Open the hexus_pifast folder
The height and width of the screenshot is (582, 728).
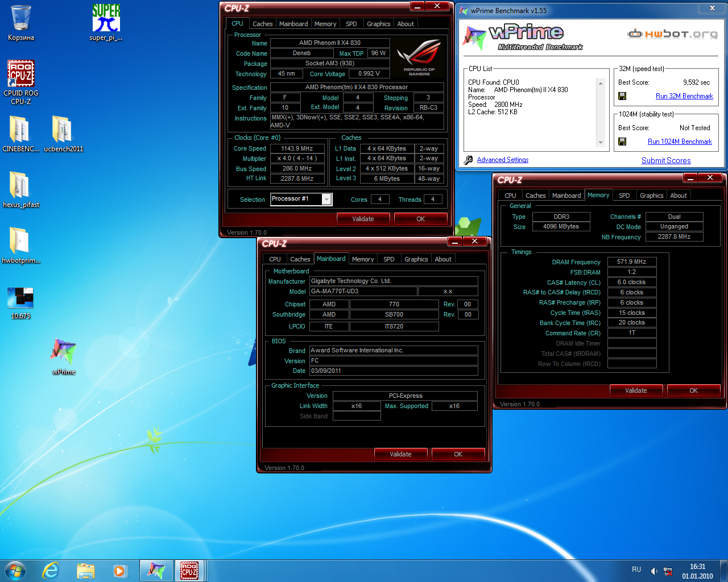pos(21,190)
